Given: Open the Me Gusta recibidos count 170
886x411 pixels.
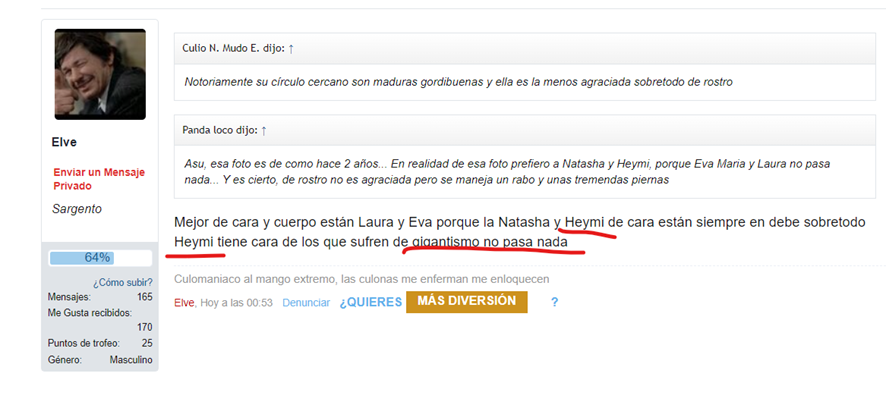Looking at the screenshot, I should point(144,327).
